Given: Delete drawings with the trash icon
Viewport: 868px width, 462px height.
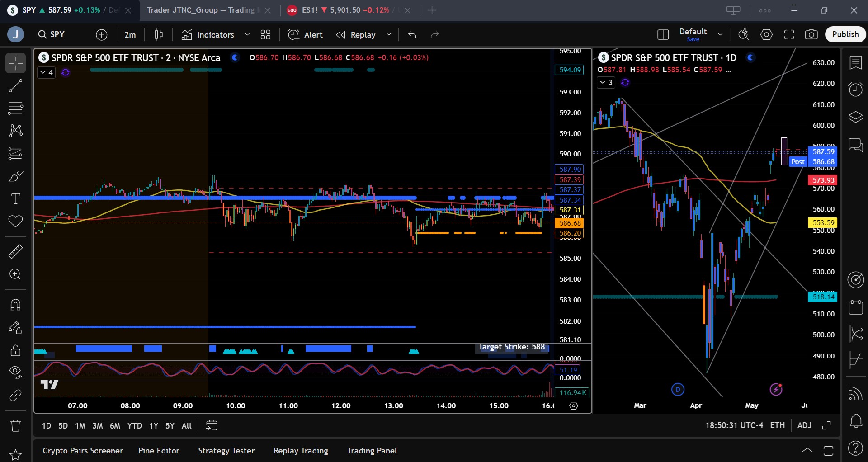Looking at the screenshot, I should tap(15, 425).
